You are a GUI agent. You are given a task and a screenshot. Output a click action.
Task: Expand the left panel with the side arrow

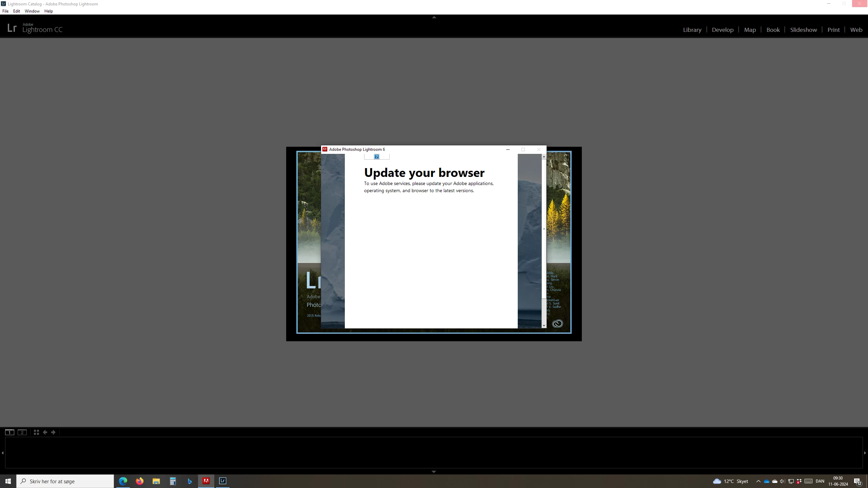coord(2,453)
